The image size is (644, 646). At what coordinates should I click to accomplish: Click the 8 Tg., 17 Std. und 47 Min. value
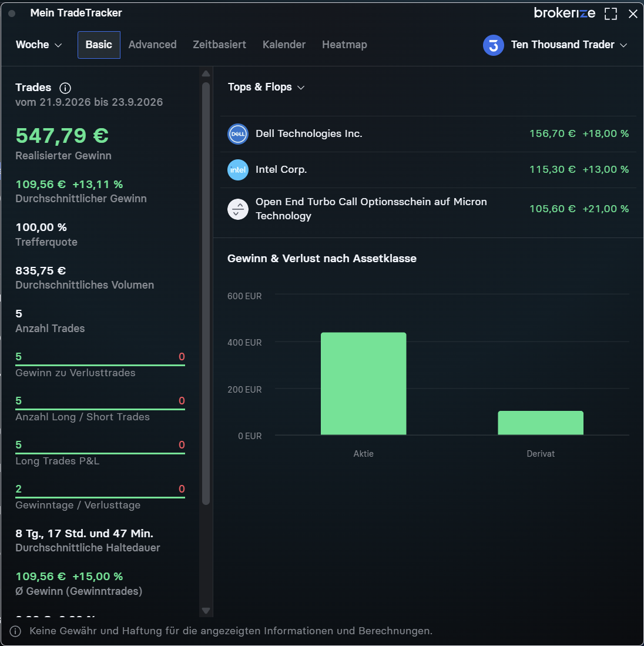[85, 534]
